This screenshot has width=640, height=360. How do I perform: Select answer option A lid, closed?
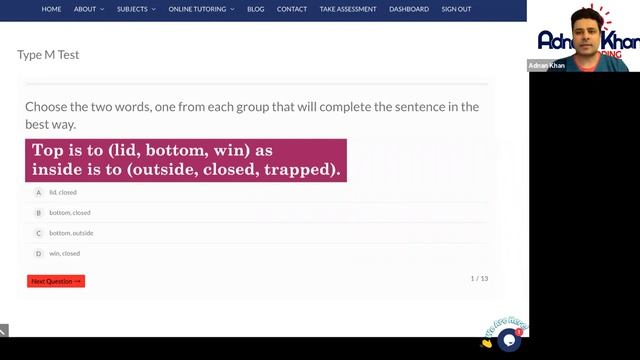[257, 192]
